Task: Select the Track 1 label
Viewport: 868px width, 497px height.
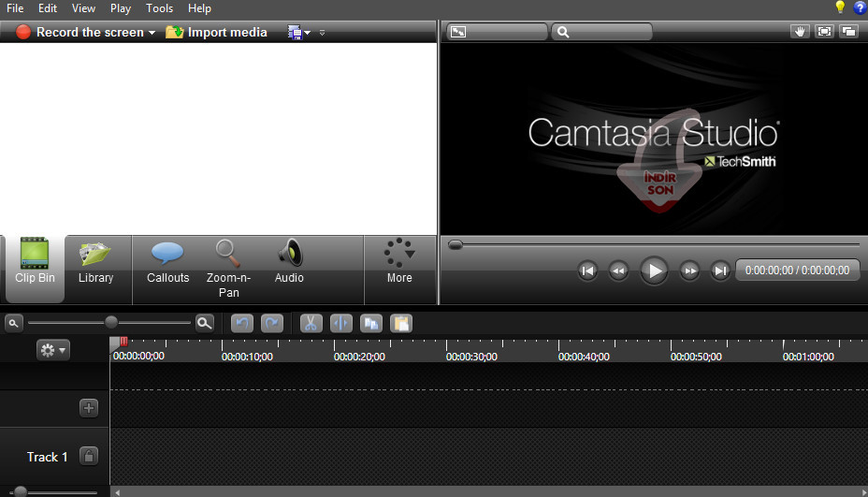Action: coord(47,457)
